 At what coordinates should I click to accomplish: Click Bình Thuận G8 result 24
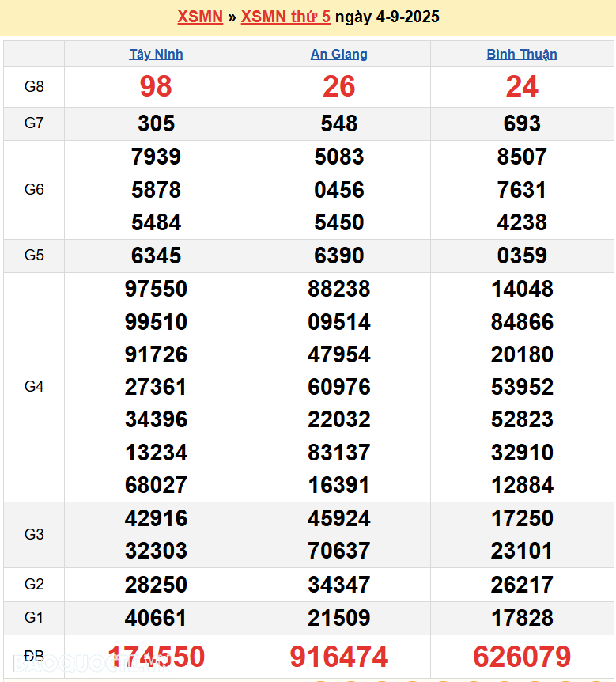[x=522, y=87]
